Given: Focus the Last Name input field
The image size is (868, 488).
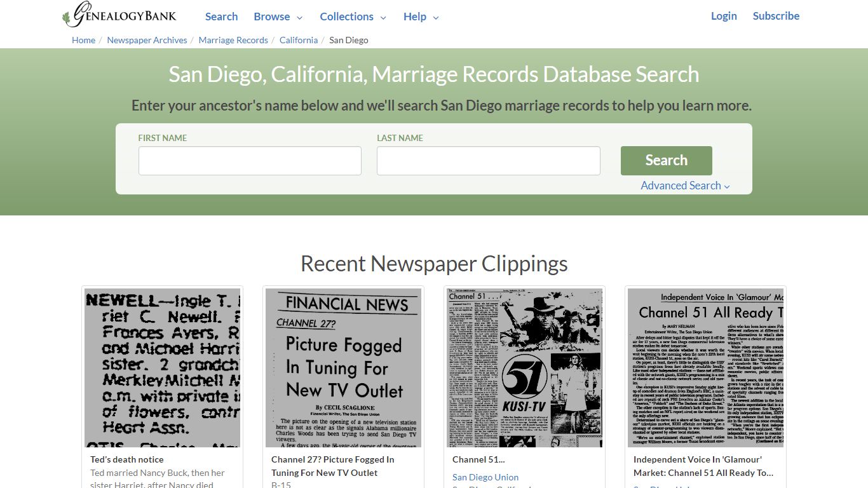Looking at the screenshot, I should 488,161.
